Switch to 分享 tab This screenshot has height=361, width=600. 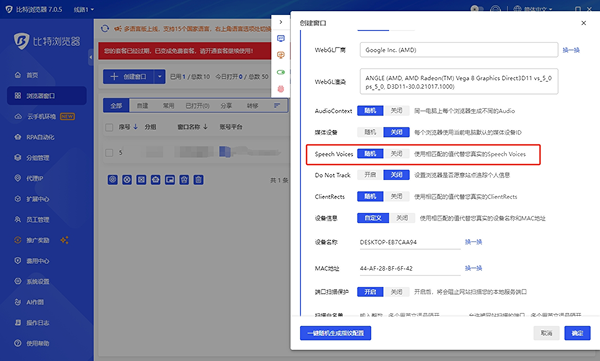tap(226, 106)
